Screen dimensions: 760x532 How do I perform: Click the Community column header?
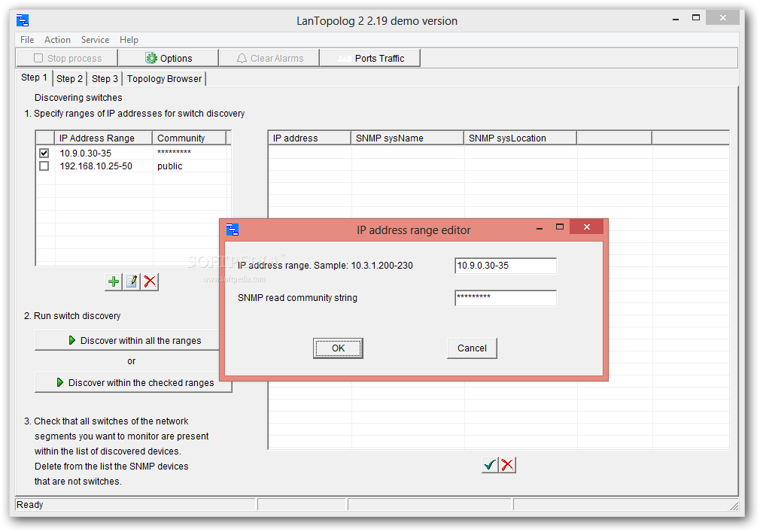(x=189, y=138)
